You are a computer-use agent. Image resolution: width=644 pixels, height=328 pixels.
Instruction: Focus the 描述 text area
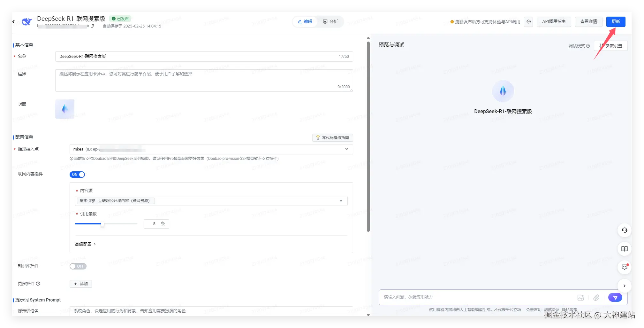coord(204,81)
